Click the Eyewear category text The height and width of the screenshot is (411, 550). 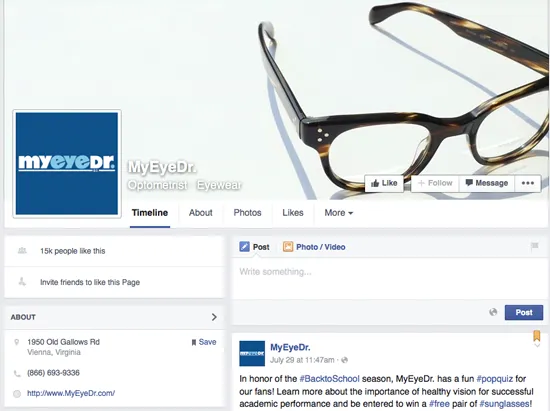point(219,185)
